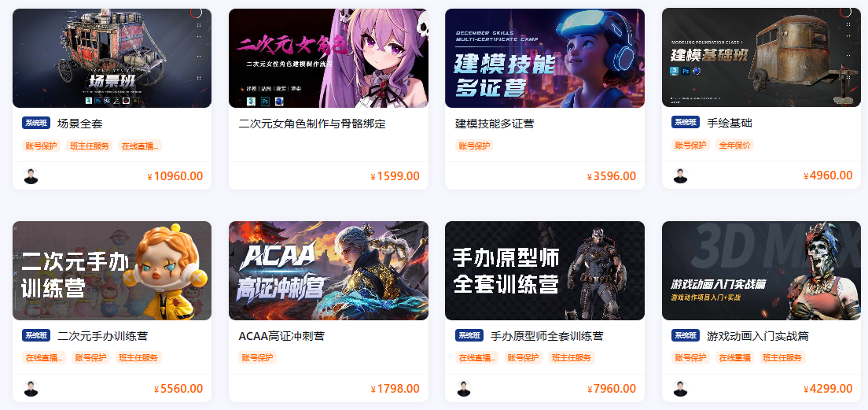Click teacher avatar on 游戏动画入门实战篇 card

680,389
